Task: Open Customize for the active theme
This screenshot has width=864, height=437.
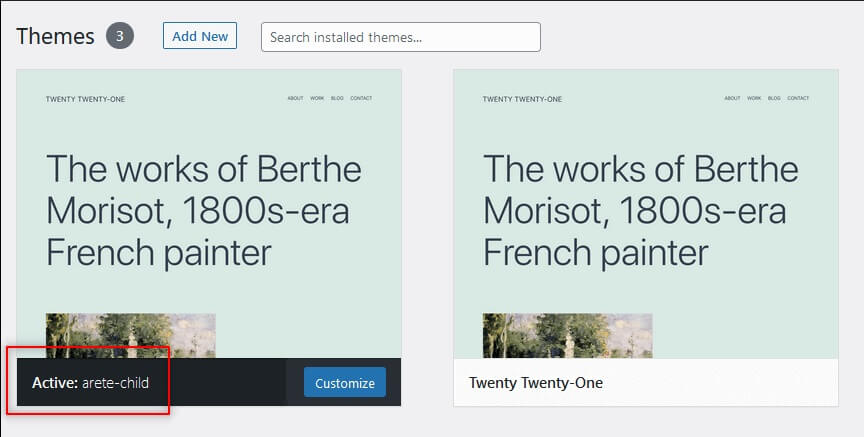Action: (345, 382)
